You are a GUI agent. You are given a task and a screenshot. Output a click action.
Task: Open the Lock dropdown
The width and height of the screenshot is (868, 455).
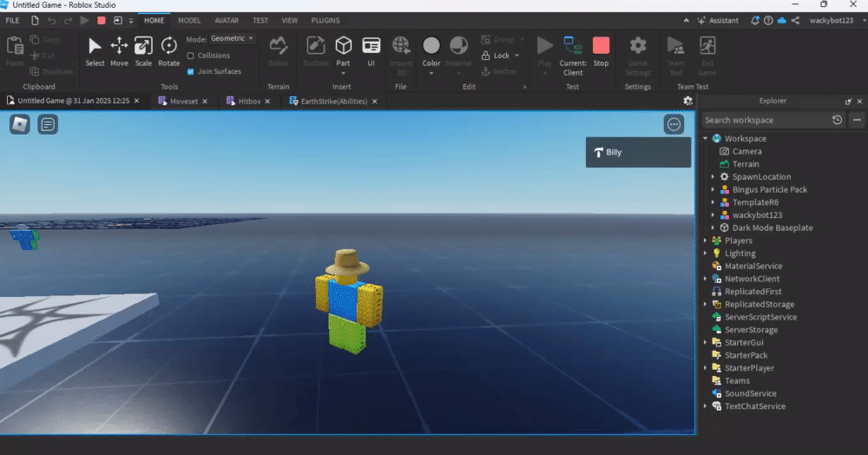[517, 56]
